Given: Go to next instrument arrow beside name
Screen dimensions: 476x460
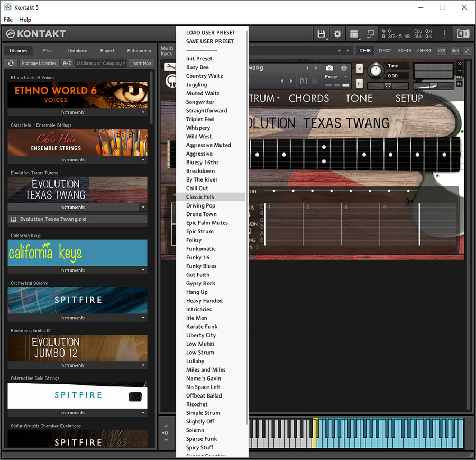Looking at the screenshot, I should (316, 68).
